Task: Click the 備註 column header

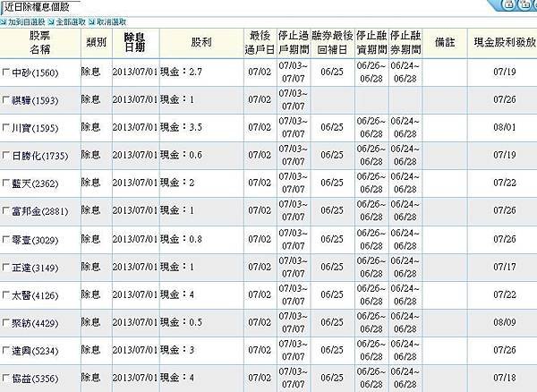Action: point(445,43)
